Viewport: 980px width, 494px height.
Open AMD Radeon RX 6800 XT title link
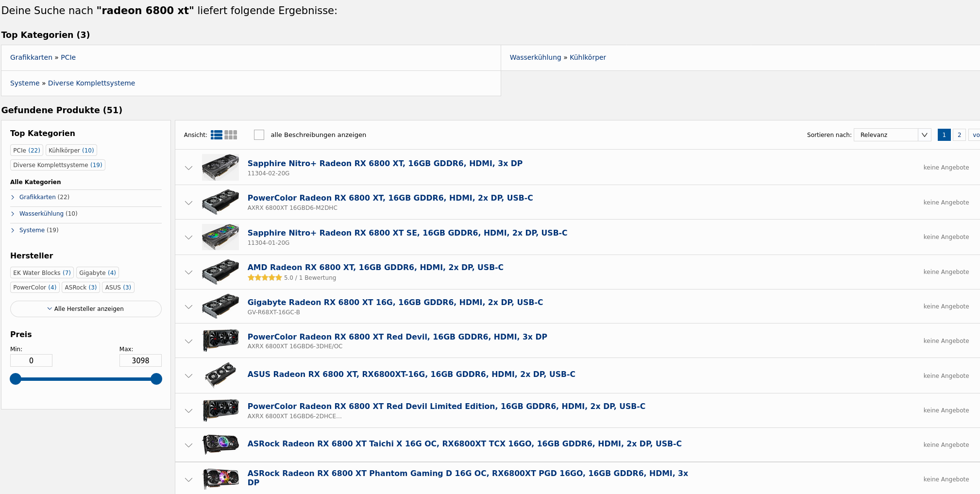pyautogui.click(x=375, y=268)
